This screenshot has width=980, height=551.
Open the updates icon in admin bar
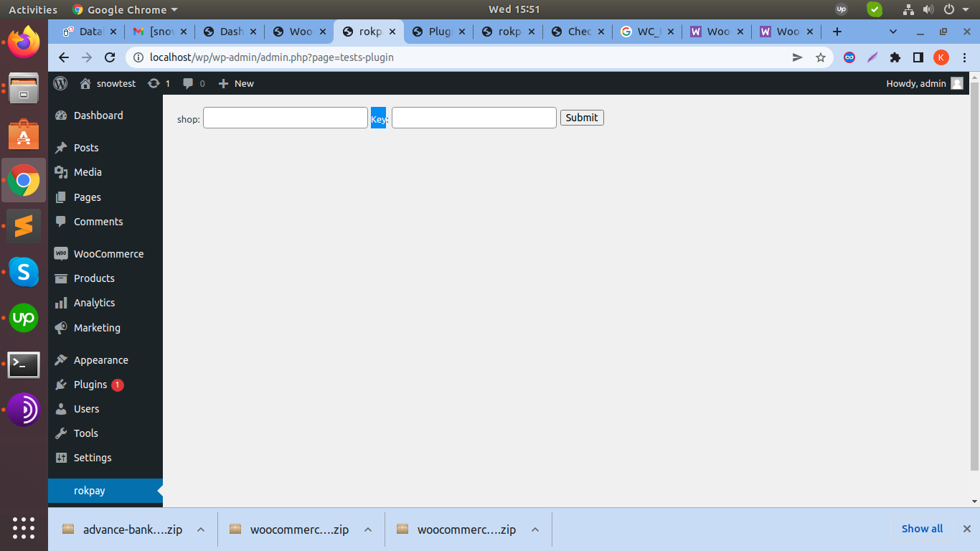coord(154,83)
